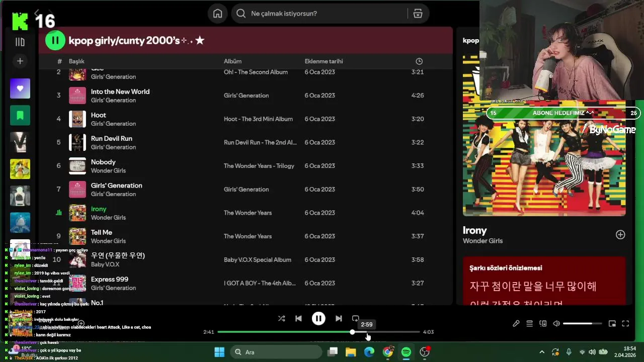Mute the Spotify volume speaker
Image resolution: width=644 pixels, height=362 pixels.
[x=556, y=324]
